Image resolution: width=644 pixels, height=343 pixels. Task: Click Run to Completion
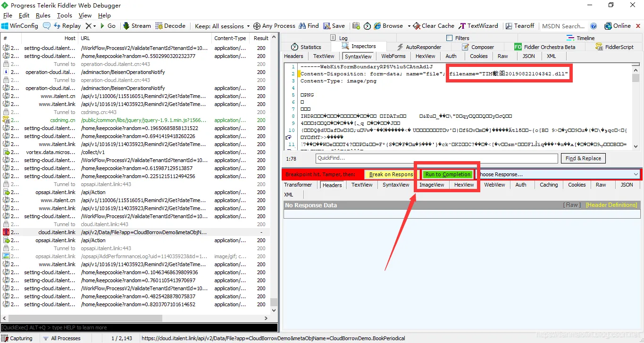pyautogui.click(x=448, y=174)
